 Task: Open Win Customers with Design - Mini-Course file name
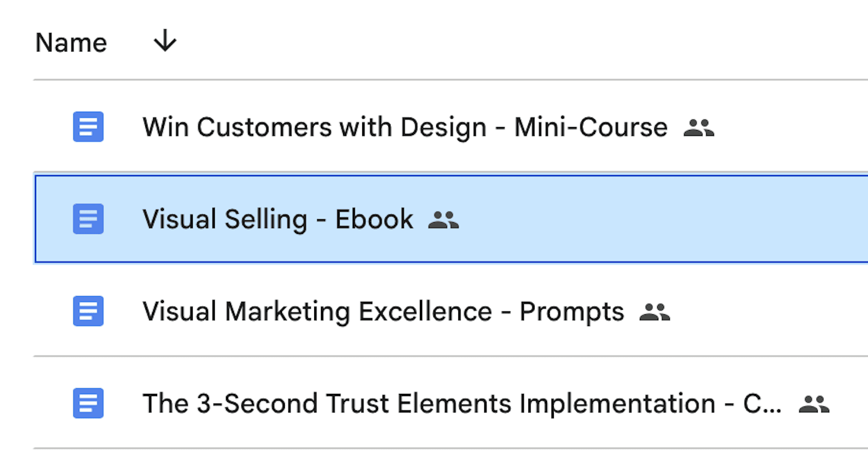405,127
